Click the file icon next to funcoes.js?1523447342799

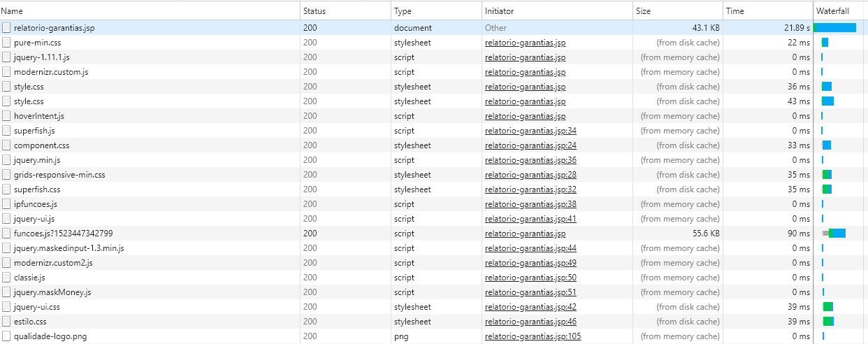click(6, 234)
